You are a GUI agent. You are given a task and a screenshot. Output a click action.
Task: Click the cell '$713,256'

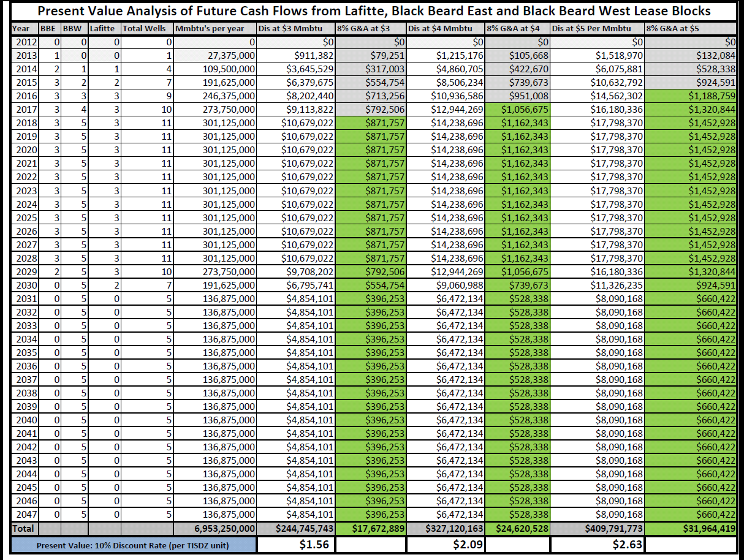point(371,96)
